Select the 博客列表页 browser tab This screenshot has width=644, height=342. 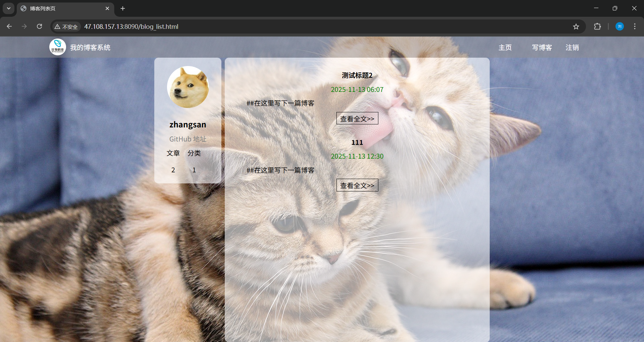pyautogui.click(x=65, y=8)
